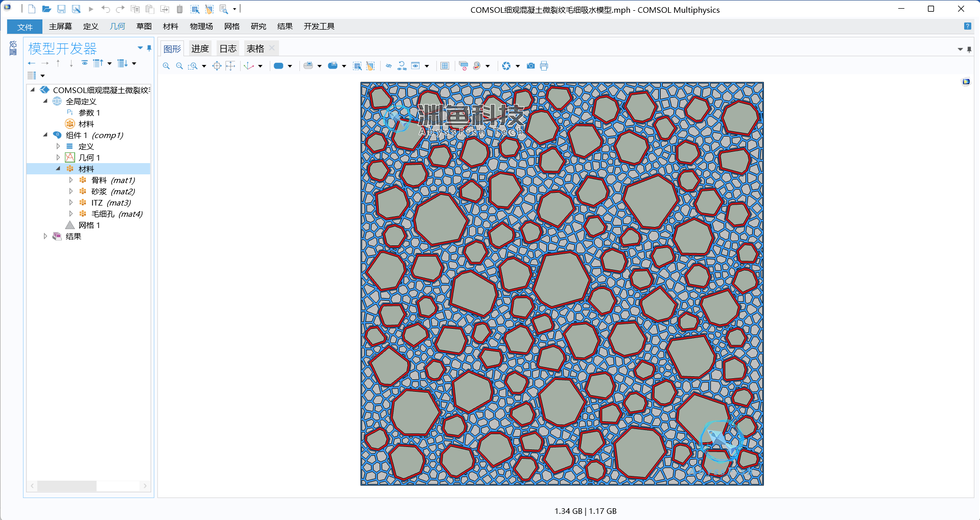This screenshot has width=980, height=520.
Task: Close the 表格 tab
Action: tap(272, 48)
